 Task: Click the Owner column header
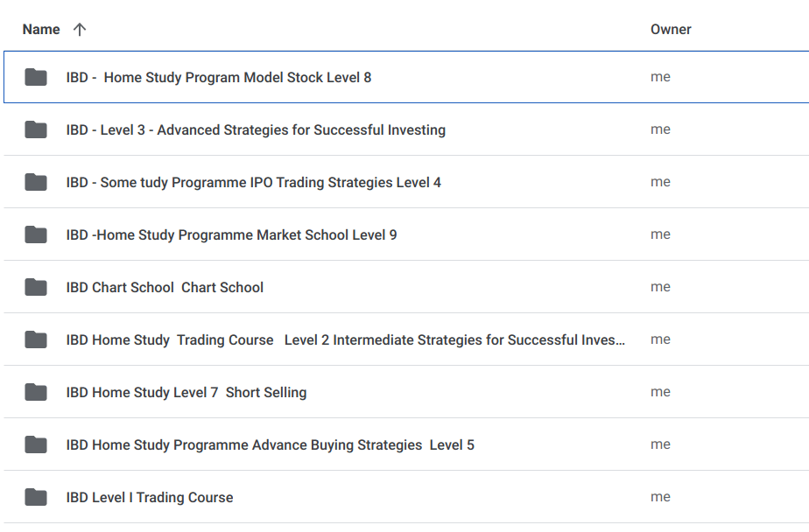(x=671, y=29)
